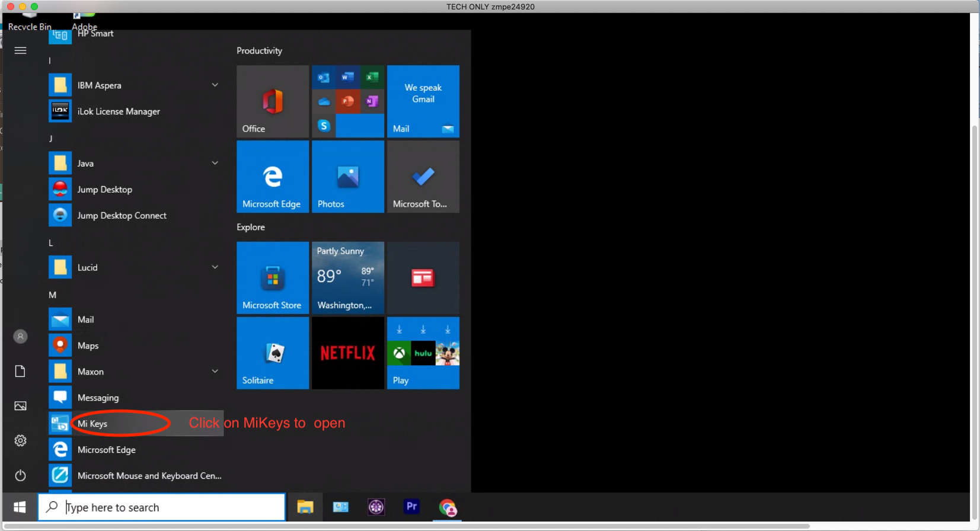Open Jump Desktop Connect
This screenshot has width=980, height=531.
(x=136, y=215)
